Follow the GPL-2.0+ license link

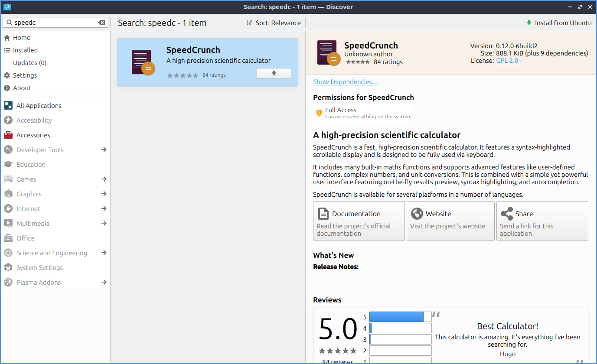click(509, 61)
